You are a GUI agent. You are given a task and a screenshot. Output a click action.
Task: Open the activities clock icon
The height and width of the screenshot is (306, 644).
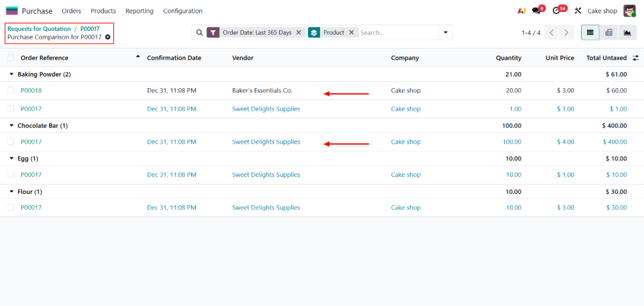click(556, 11)
